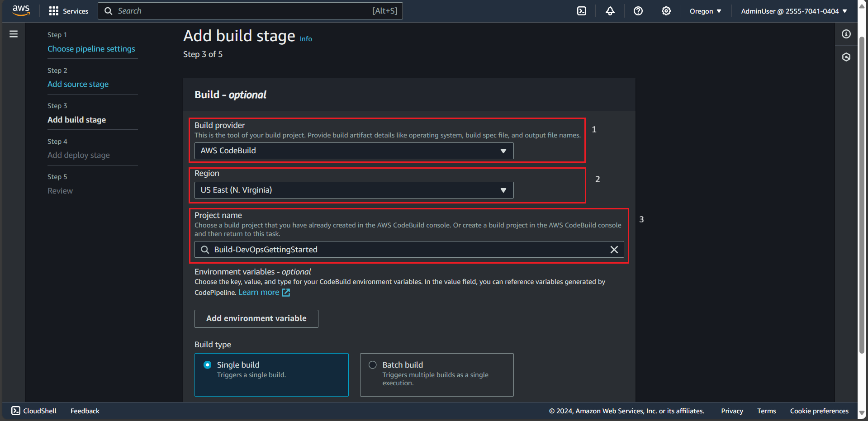This screenshot has width=868, height=421.
Task: Click the external link icon beside Learn more
Action: click(x=286, y=293)
